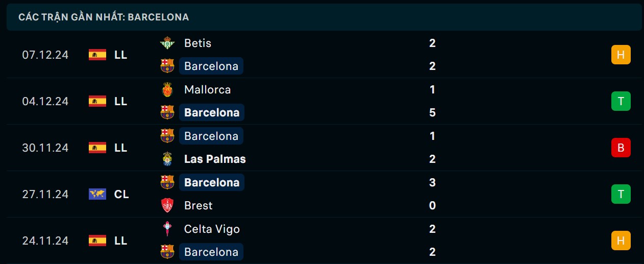644x264 pixels.
Task: Click the Betis club crest icon
Action: click(x=167, y=43)
